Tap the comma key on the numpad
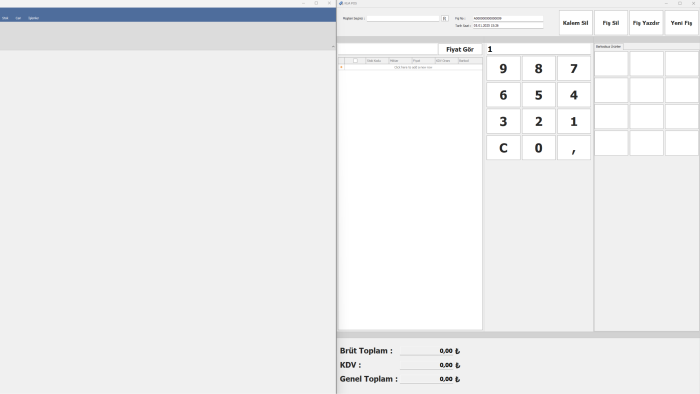Image resolution: width=700 pixels, height=394 pixels. coord(574,148)
